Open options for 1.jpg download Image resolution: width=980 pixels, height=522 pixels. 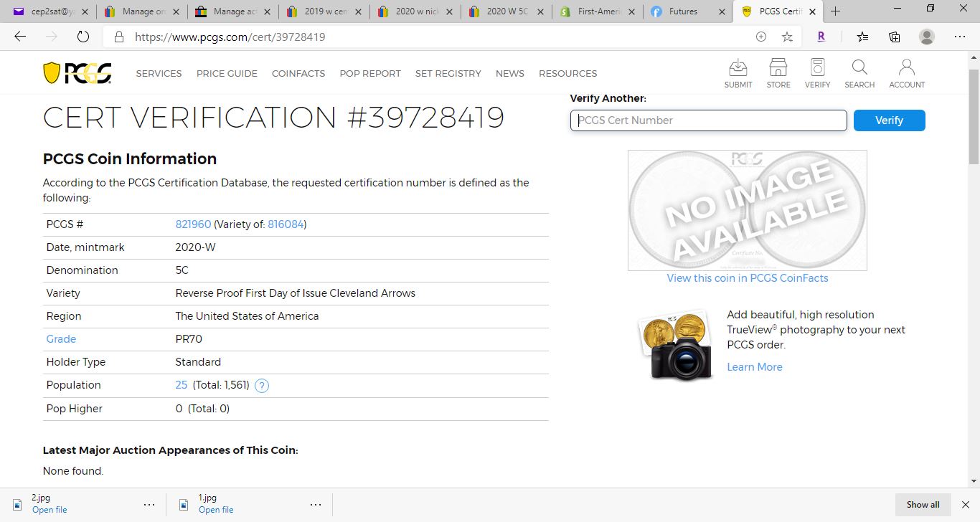coord(316,505)
